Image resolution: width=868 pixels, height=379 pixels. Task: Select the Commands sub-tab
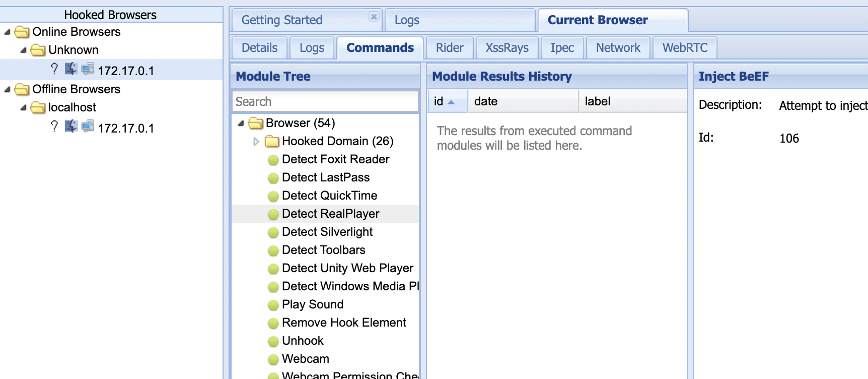(x=380, y=48)
